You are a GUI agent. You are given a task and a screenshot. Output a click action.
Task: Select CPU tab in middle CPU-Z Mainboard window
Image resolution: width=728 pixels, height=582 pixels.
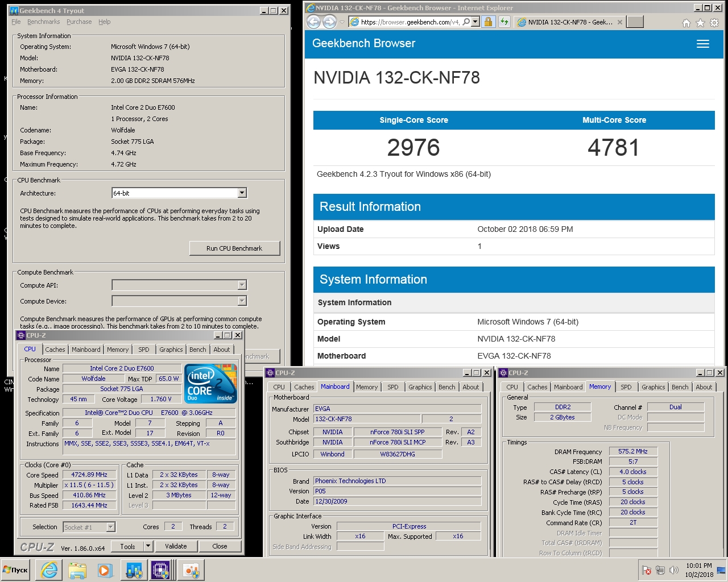click(279, 387)
